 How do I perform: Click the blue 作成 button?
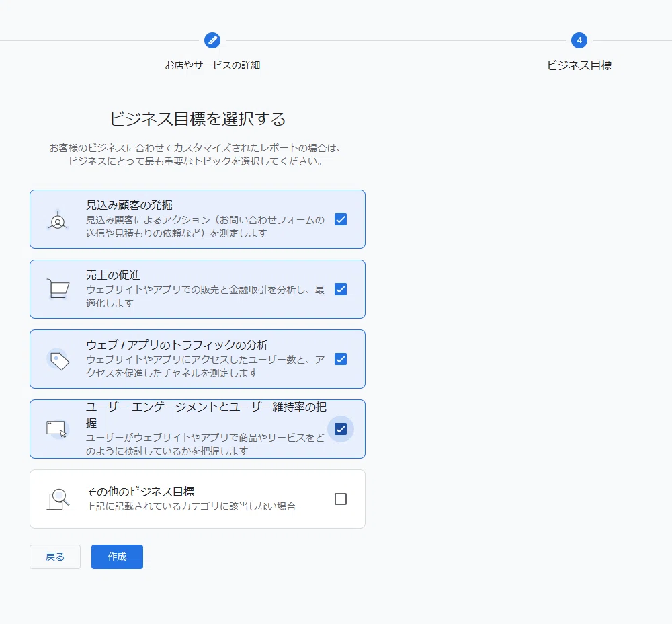tap(117, 557)
